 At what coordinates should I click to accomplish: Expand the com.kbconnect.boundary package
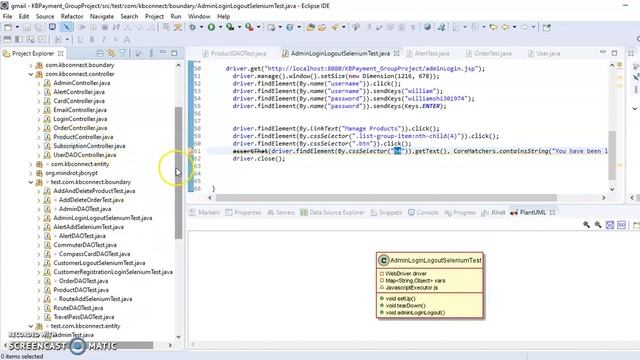pyautogui.click(x=31, y=65)
